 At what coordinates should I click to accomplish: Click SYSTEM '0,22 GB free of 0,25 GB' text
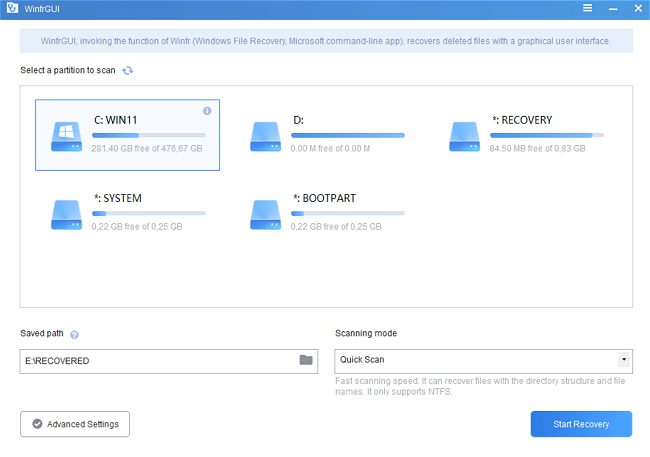(x=137, y=226)
